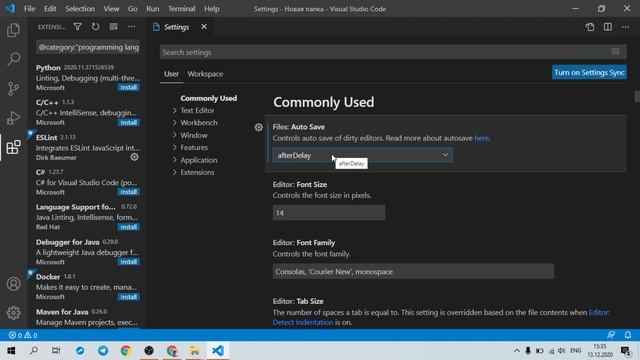Open the Terminal menu
Viewport: 640px width, 360px height.
(x=182, y=9)
